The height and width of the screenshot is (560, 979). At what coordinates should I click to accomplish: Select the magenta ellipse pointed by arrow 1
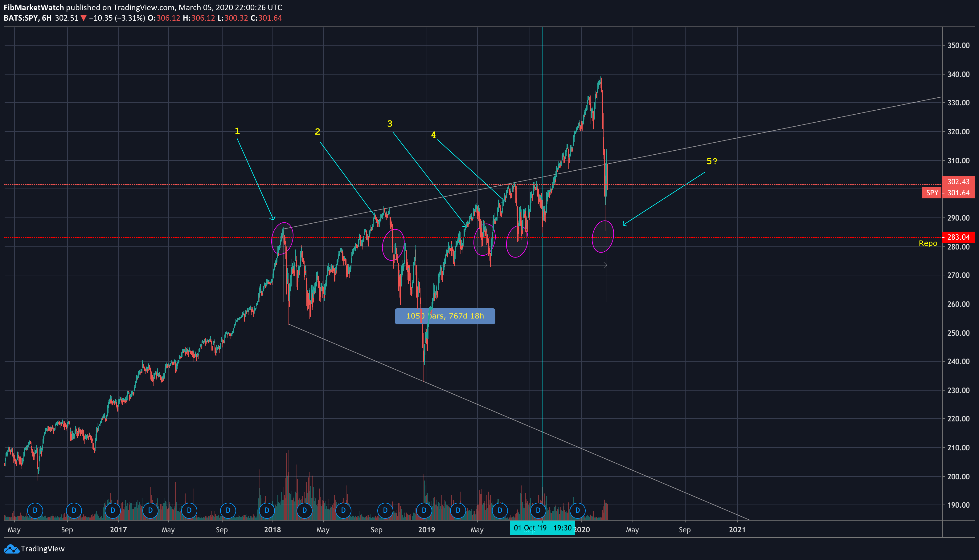point(282,238)
